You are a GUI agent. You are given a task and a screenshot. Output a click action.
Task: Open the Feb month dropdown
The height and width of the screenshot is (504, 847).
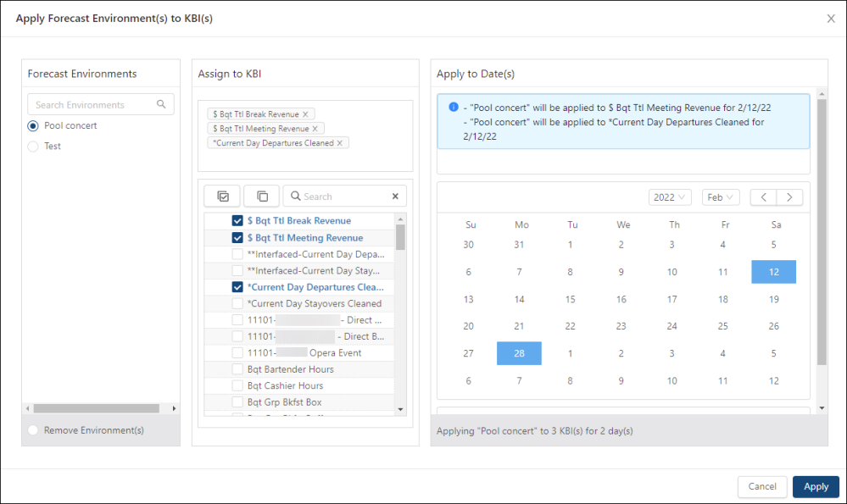[721, 197]
